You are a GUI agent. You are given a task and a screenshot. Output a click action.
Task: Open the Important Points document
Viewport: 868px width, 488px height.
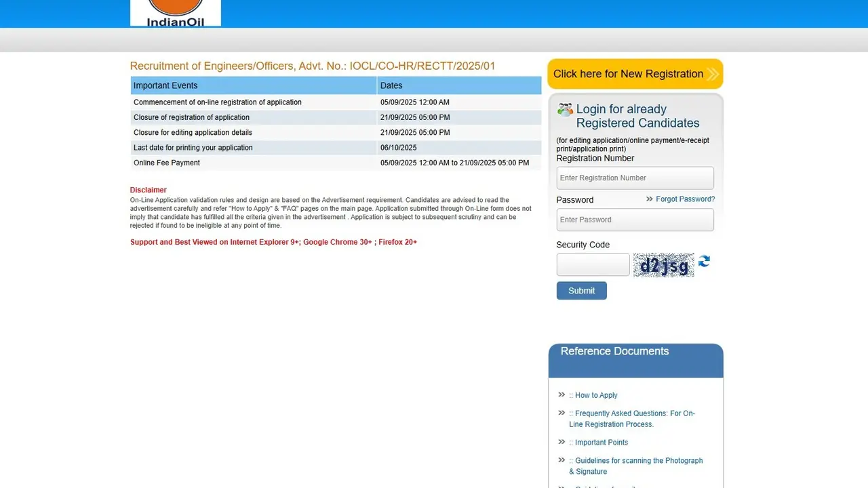pos(601,442)
